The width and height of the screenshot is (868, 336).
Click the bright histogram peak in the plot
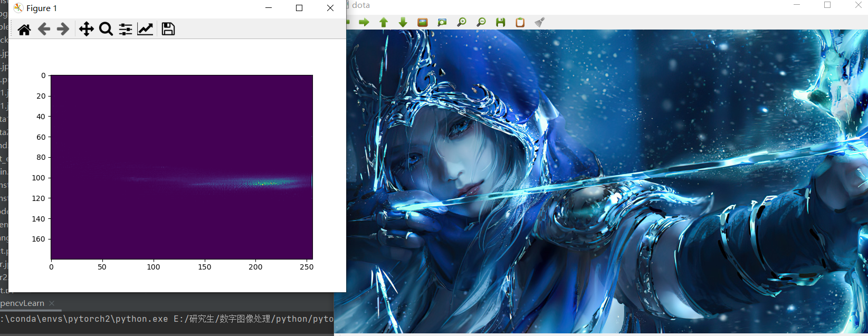click(x=269, y=183)
